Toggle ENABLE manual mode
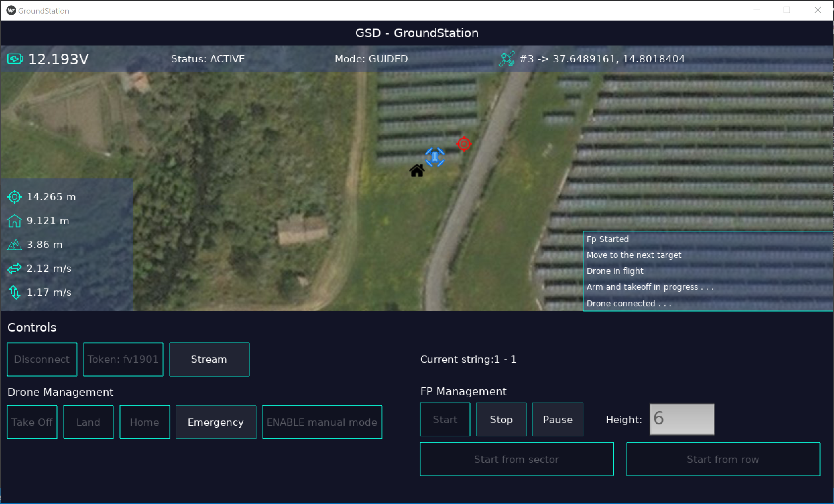This screenshot has width=834, height=504. coord(322,422)
